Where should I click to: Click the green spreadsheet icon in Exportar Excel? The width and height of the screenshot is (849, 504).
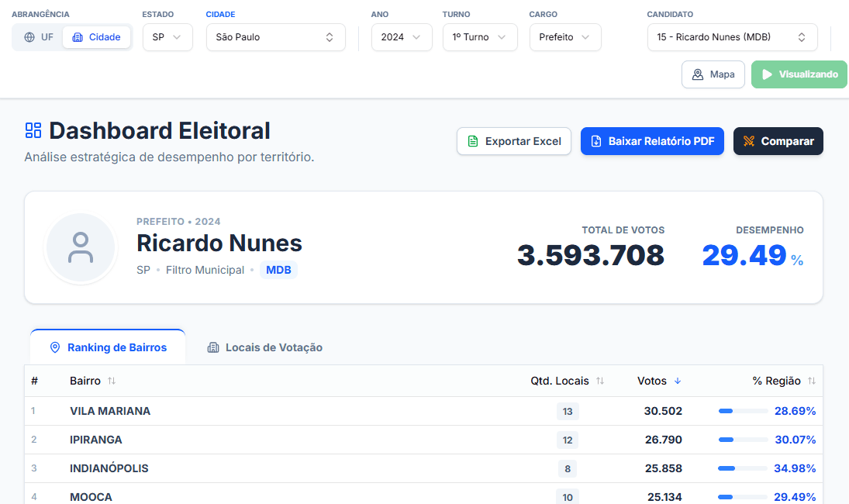pos(472,142)
